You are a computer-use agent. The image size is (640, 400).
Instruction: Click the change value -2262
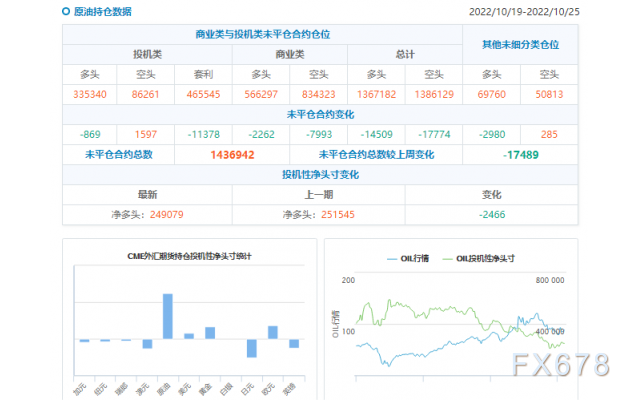click(261, 134)
